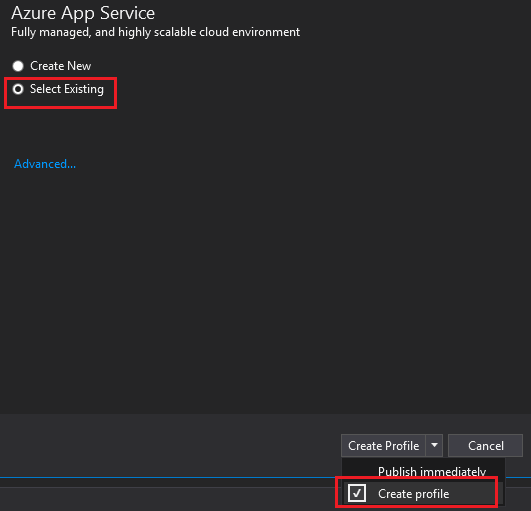Choose Publish immediately from the dropdown menu
531x511 pixels.
(x=423, y=471)
